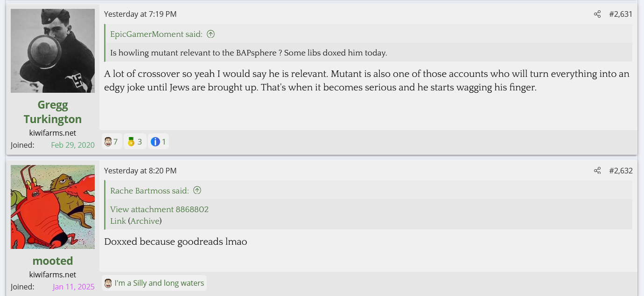The width and height of the screenshot is (644, 296).
Task: Open permalink for post #2,631
Action: [x=621, y=14]
